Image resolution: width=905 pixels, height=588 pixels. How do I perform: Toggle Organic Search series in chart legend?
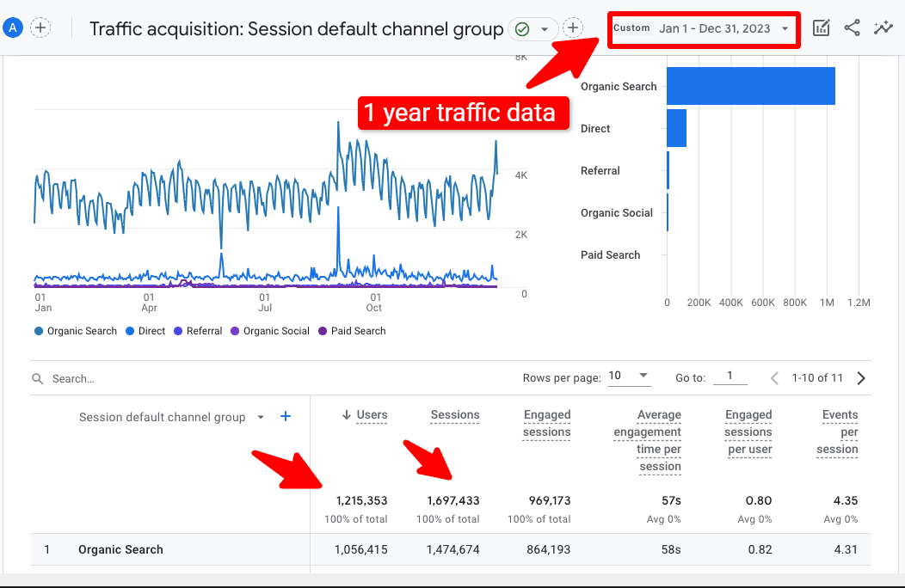pos(76,331)
